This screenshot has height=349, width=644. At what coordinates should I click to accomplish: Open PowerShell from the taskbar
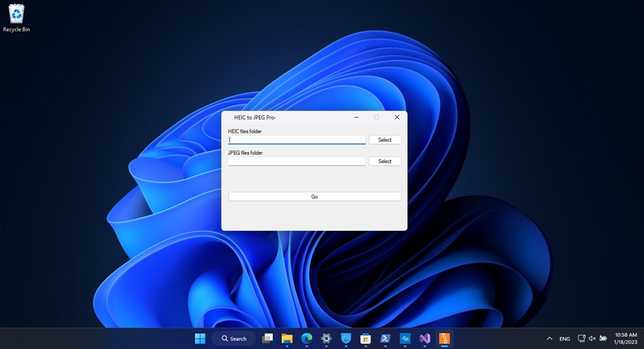pyautogui.click(x=385, y=338)
